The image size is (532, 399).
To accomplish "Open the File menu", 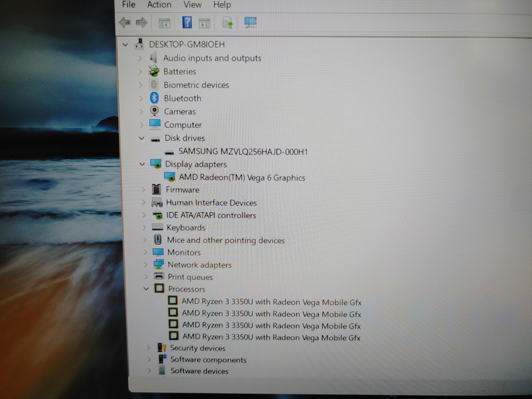I will pyautogui.click(x=128, y=5).
